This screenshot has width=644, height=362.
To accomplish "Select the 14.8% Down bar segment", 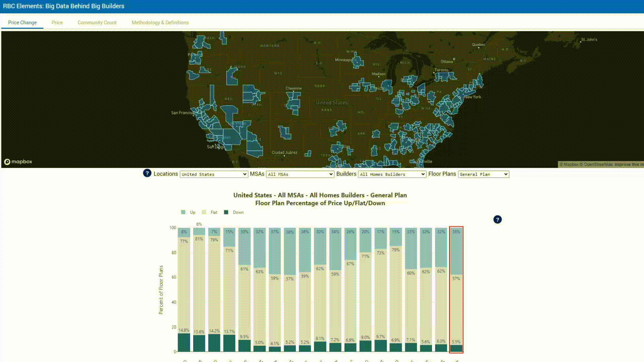I will coord(184,342).
